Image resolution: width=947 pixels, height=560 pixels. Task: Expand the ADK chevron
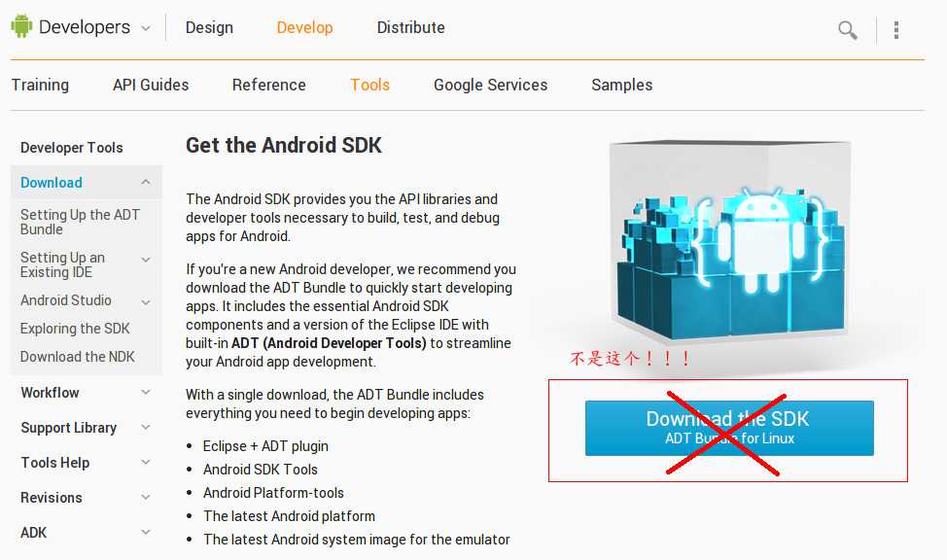(x=146, y=532)
